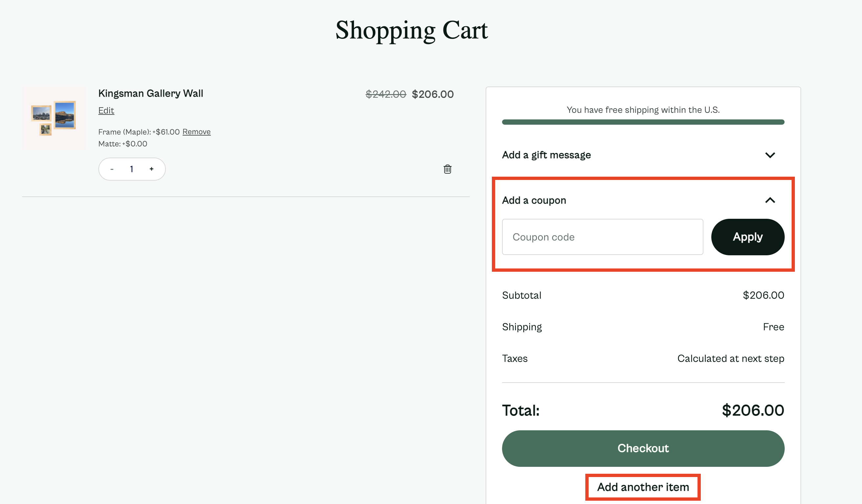Click the Add a gift message label
Image resolution: width=862 pixels, height=504 pixels.
coord(546,155)
